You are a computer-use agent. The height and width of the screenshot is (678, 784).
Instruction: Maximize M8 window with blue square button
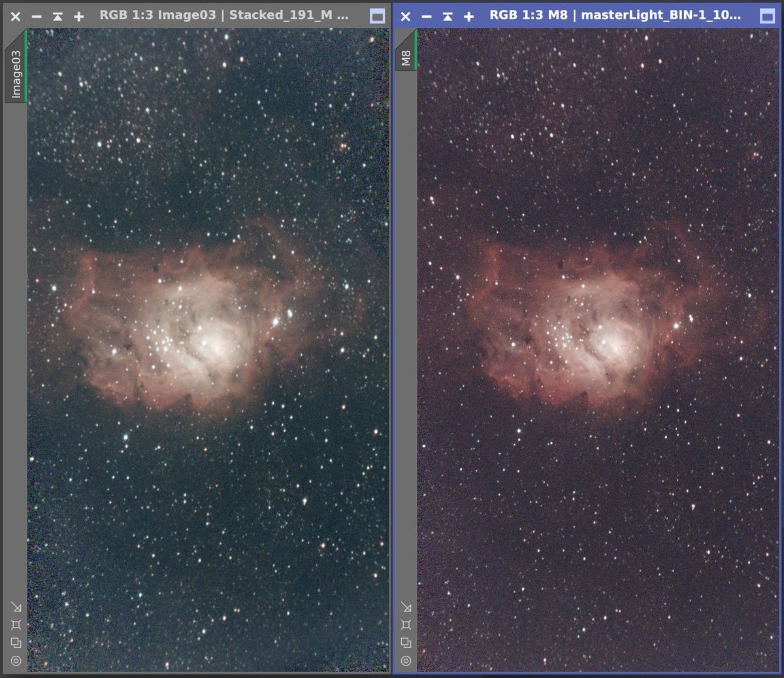768,16
